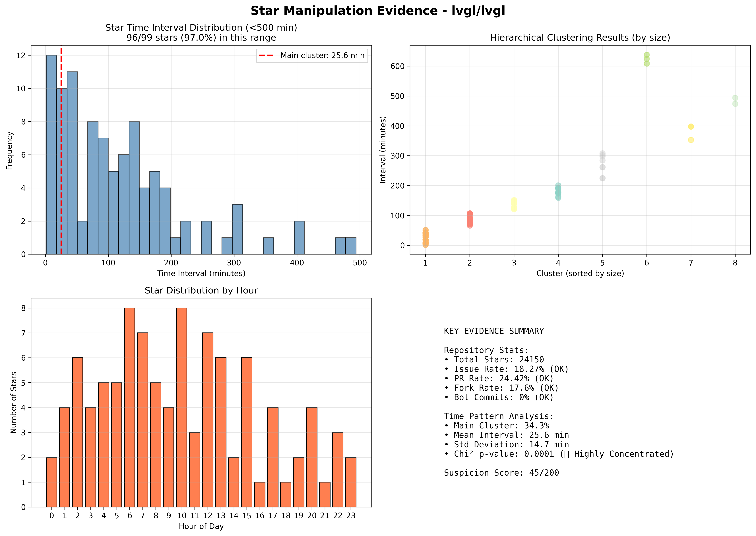The image size is (756, 536).
Task: Select the "Star Time Interval Distribution (<500 min)" title
Action: click(201, 28)
